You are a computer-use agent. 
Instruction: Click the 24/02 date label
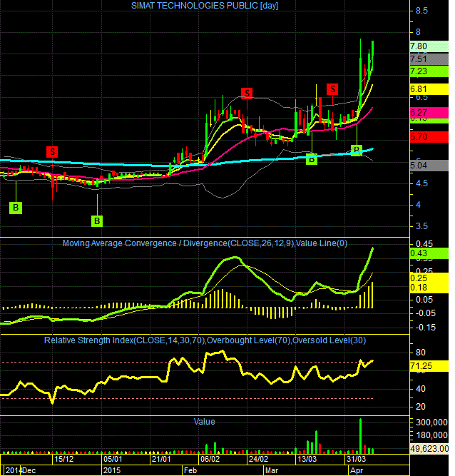[x=258, y=459]
